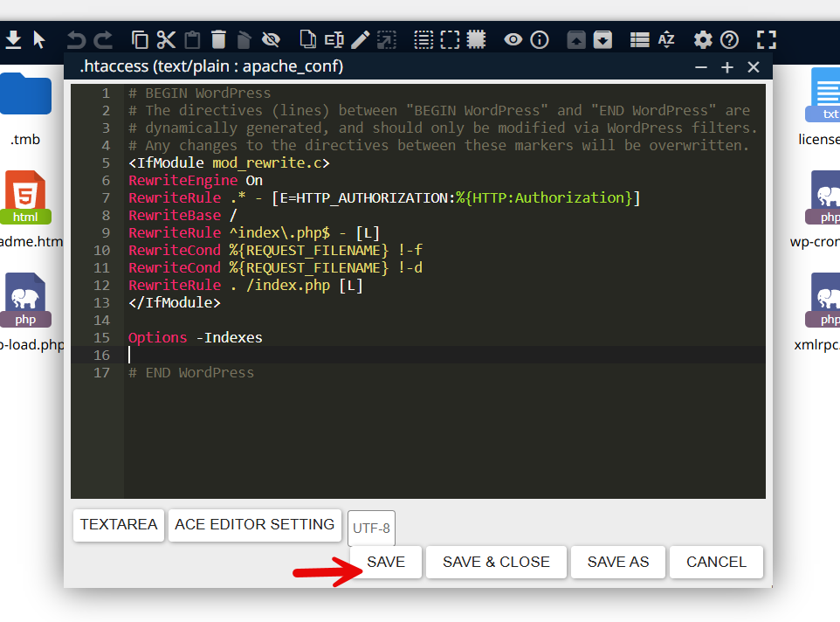Click the SAVE & CLOSE button

click(x=496, y=562)
